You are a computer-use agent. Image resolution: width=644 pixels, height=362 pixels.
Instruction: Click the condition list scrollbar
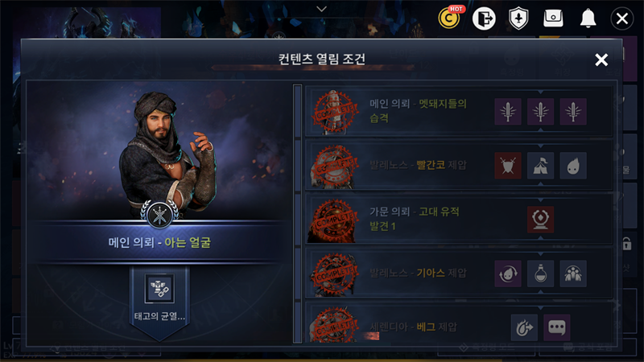pyautogui.click(x=297, y=213)
